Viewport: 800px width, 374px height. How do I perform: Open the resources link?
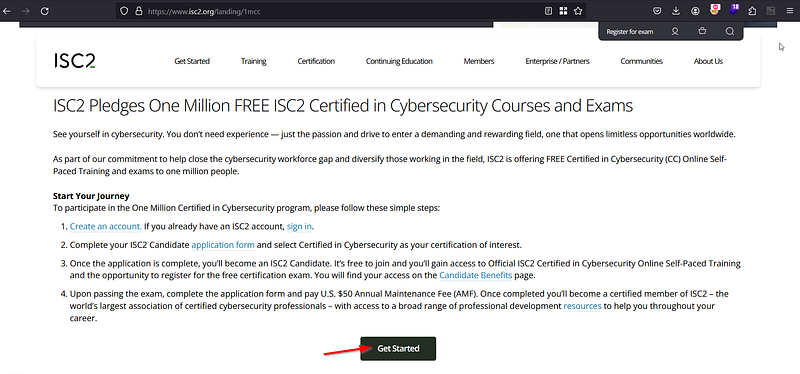click(582, 306)
